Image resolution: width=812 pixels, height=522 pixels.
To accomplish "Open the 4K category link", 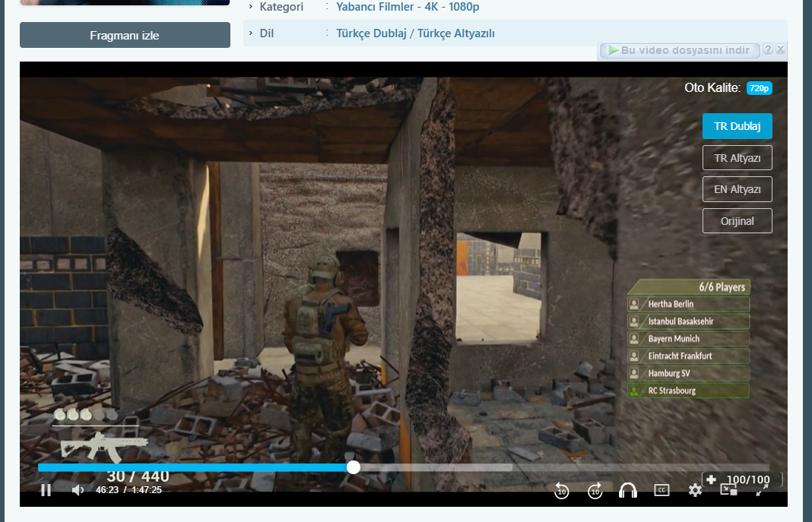I will pos(431,7).
